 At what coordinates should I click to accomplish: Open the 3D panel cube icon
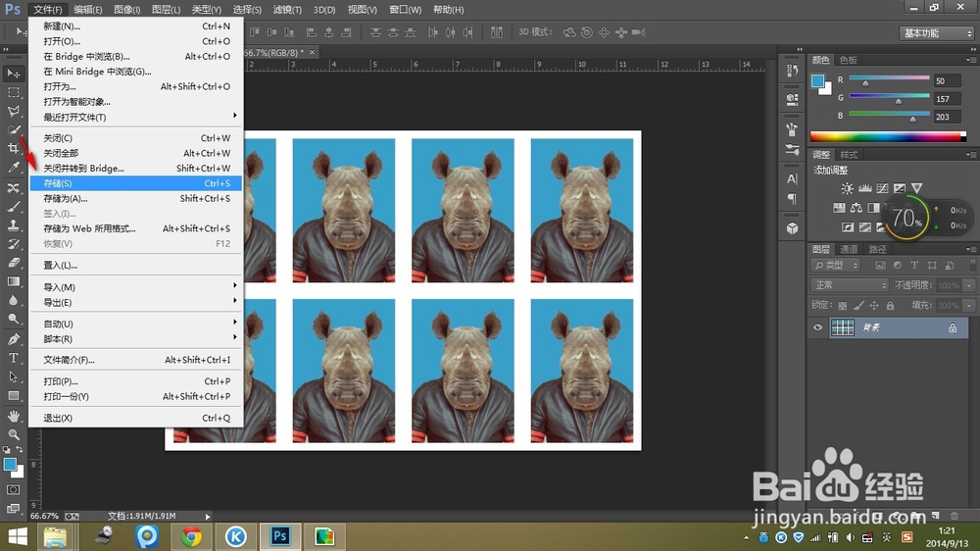pyautogui.click(x=793, y=228)
